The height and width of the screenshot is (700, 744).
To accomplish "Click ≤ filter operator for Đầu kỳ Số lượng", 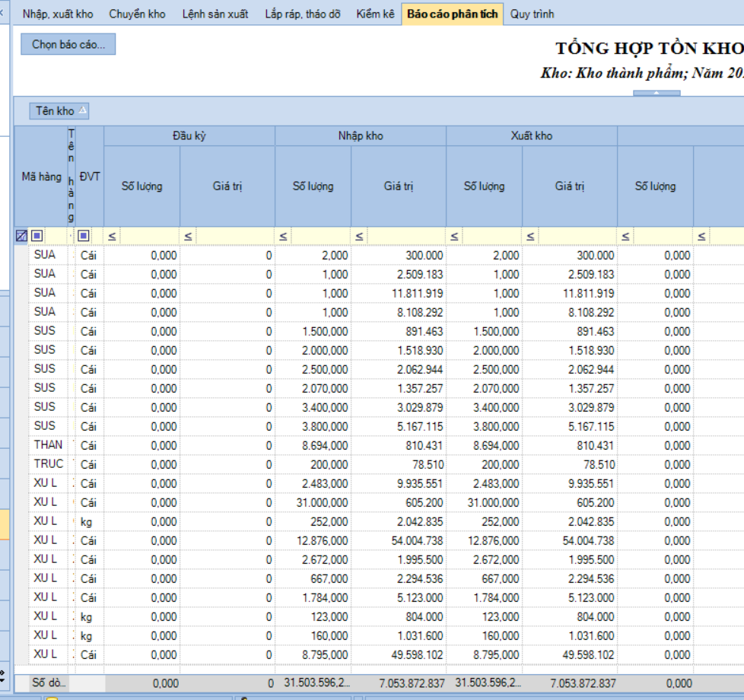I will coord(112,236).
